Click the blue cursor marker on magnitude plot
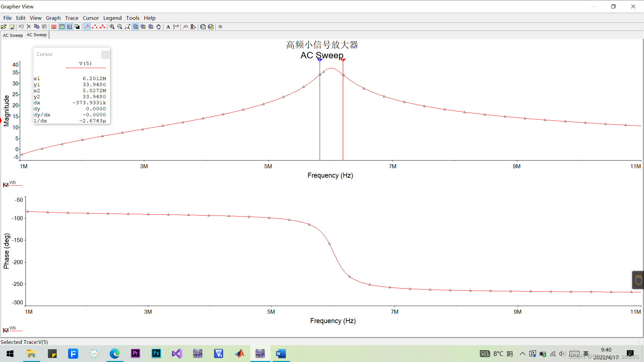The image size is (644, 362). (320, 60)
